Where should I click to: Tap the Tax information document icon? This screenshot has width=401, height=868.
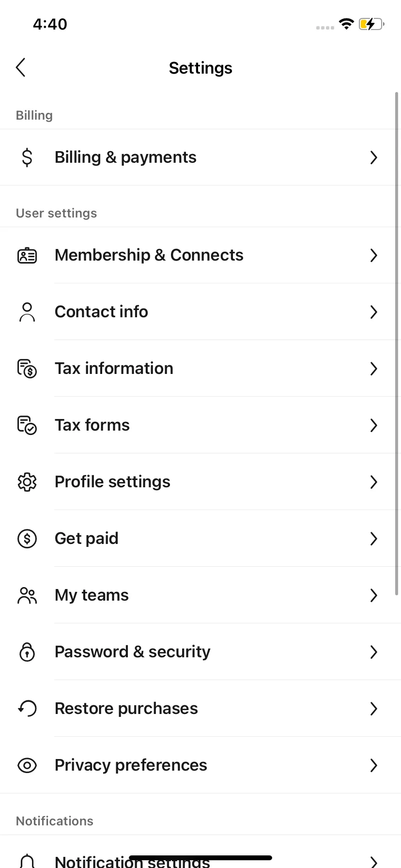[27, 369]
